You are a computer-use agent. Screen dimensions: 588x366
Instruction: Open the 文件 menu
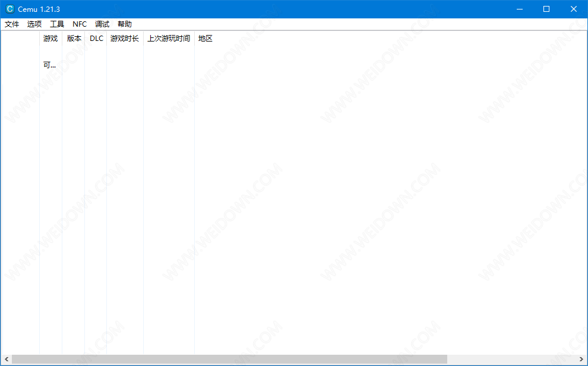tap(12, 24)
